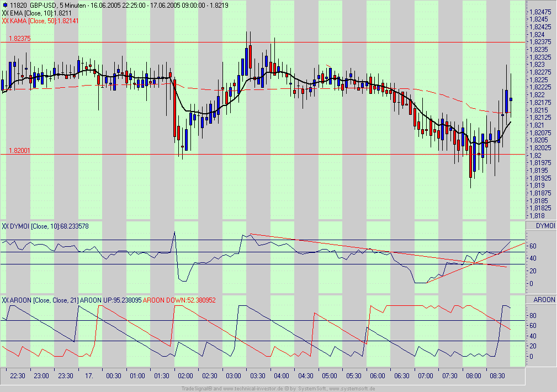Click the red 1.82375 resistance line label
This screenshot has height=392, width=557.
(20, 39)
